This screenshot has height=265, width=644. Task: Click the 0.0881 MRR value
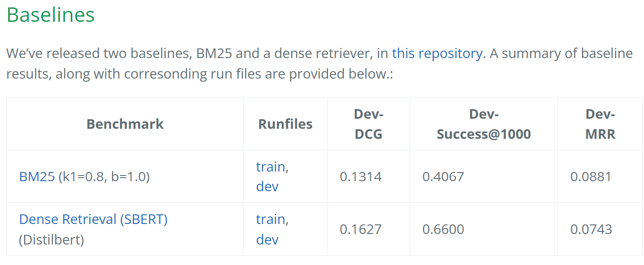tap(591, 177)
